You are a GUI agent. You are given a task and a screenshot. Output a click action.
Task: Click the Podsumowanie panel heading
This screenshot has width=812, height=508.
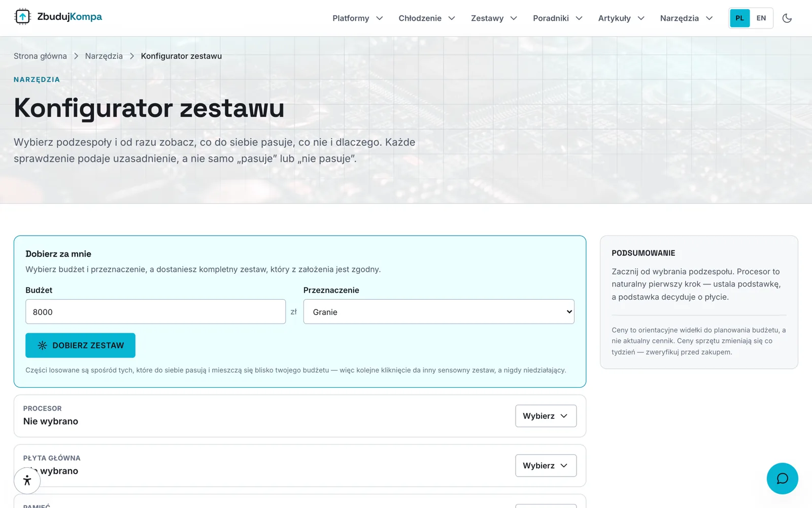click(x=644, y=253)
